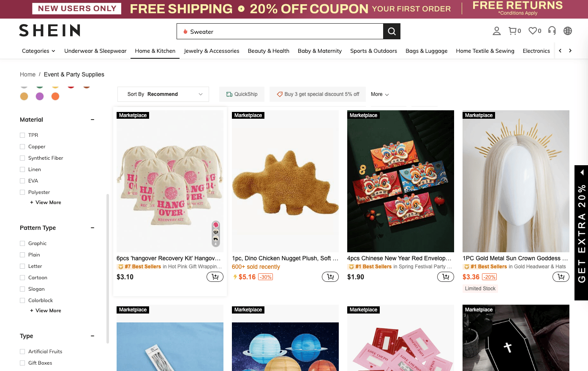Add Dino Chicken Nugget Plush to cart
The width and height of the screenshot is (588, 371).
pyautogui.click(x=330, y=277)
